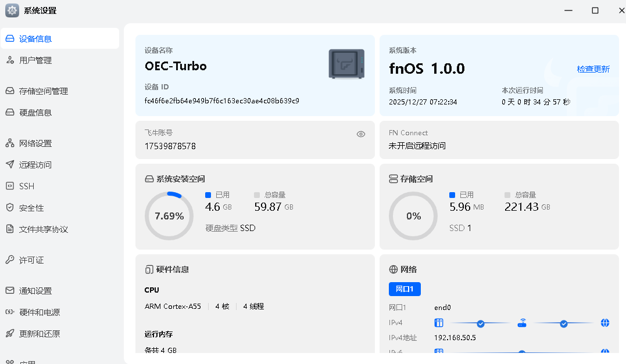Click 未开启远程访问 status text
This screenshot has height=364, width=626.
pyautogui.click(x=417, y=146)
